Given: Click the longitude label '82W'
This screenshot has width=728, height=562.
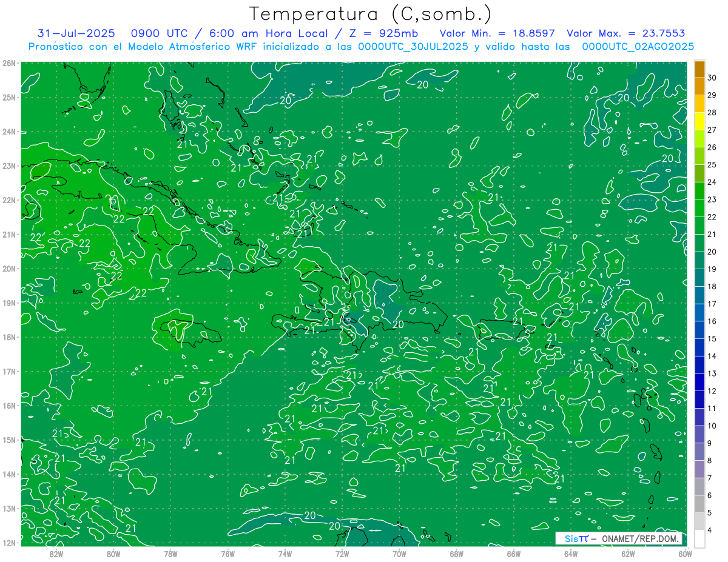Looking at the screenshot, I should tap(56, 554).
